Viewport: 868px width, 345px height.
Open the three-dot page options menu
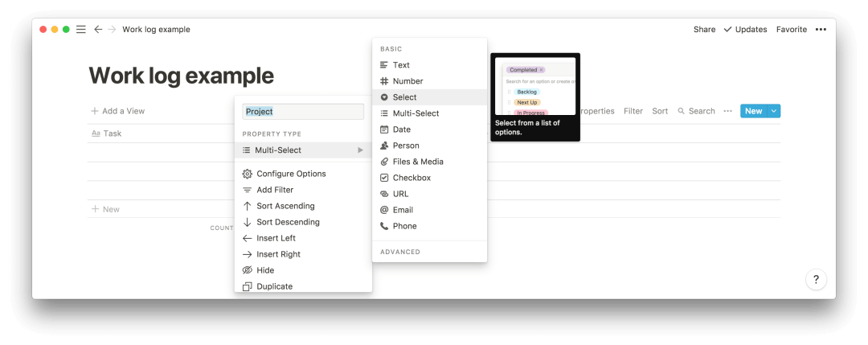pos(821,29)
